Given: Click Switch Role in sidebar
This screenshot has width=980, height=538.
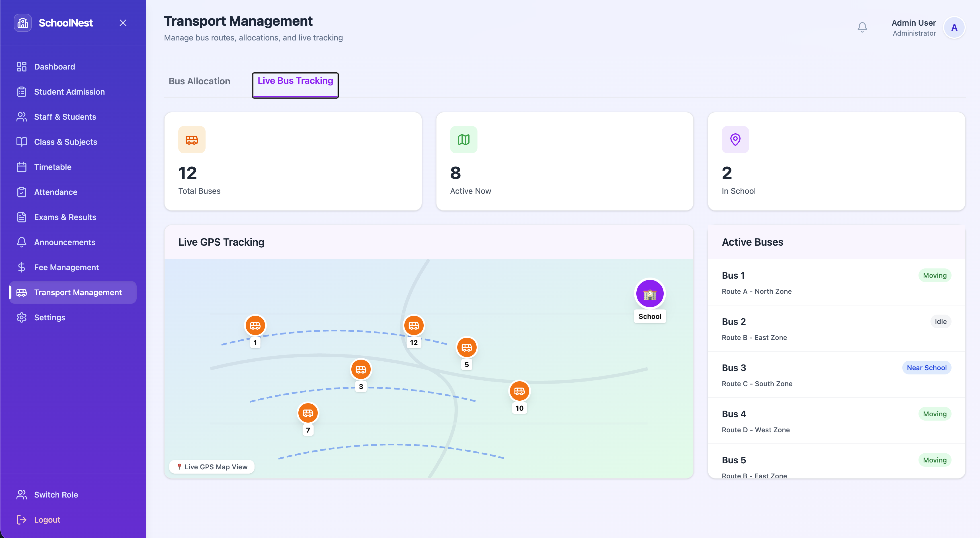Looking at the screenshot, I should [56, 495].
